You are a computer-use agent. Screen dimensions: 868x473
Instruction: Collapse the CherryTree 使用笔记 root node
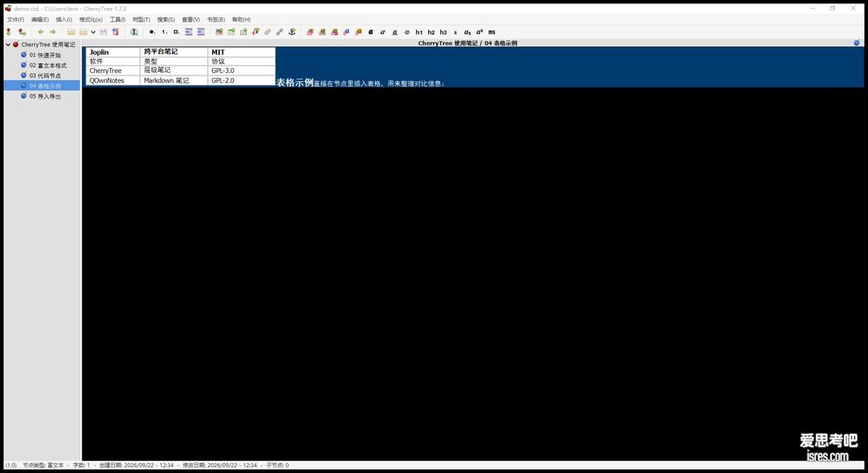click(x=8, y=44)
